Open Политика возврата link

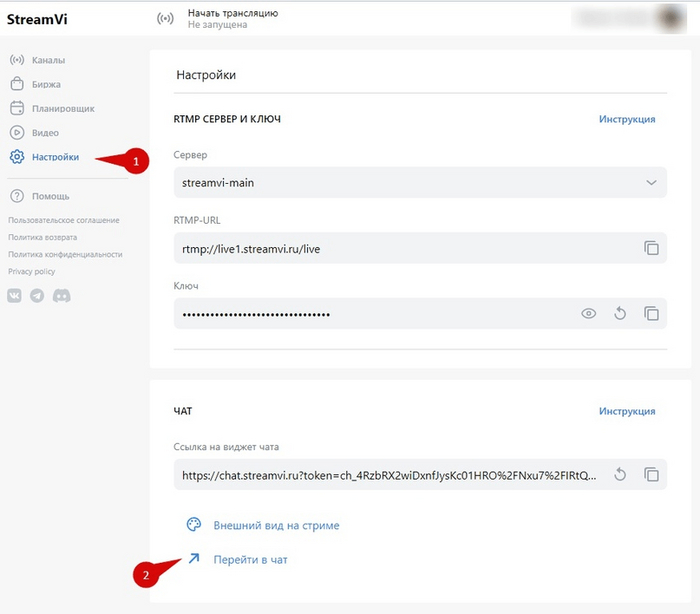[42, 237]
